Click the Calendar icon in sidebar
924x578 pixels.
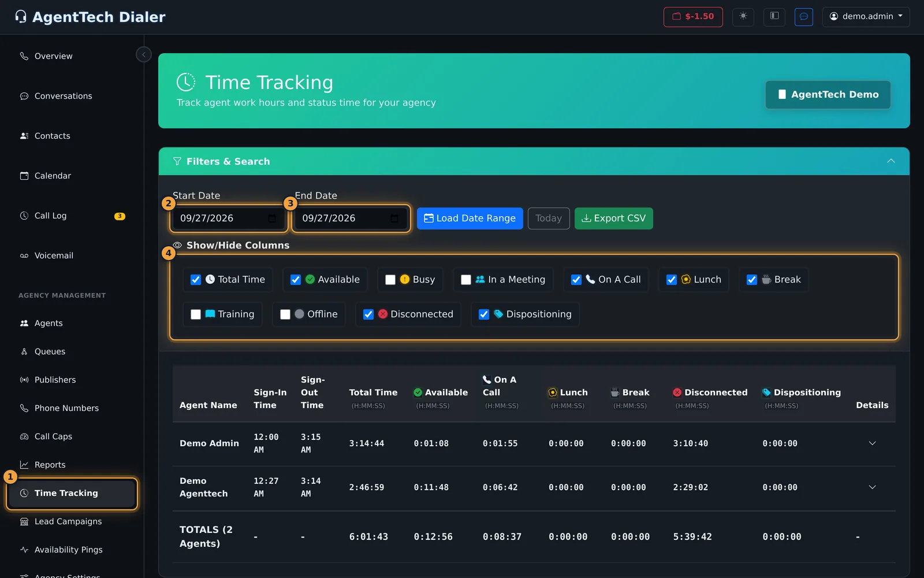click(24, 176)
